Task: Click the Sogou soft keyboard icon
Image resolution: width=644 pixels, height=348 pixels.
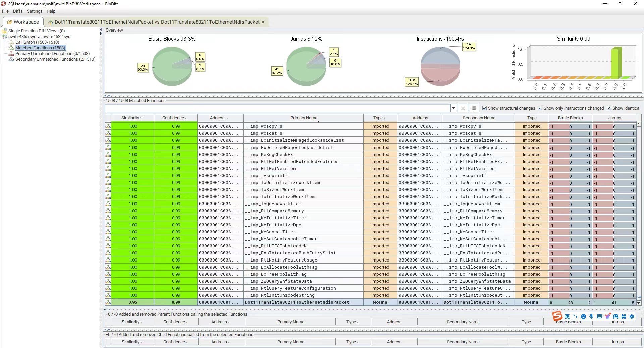Action: (x=599, y=316)
